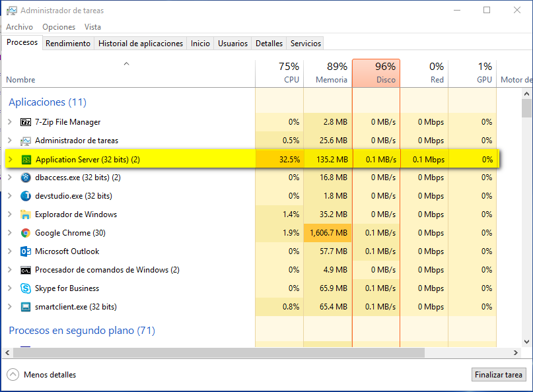Open the Servicios tab
Viewport: 533px width, 392px height.
coord(306,44)
